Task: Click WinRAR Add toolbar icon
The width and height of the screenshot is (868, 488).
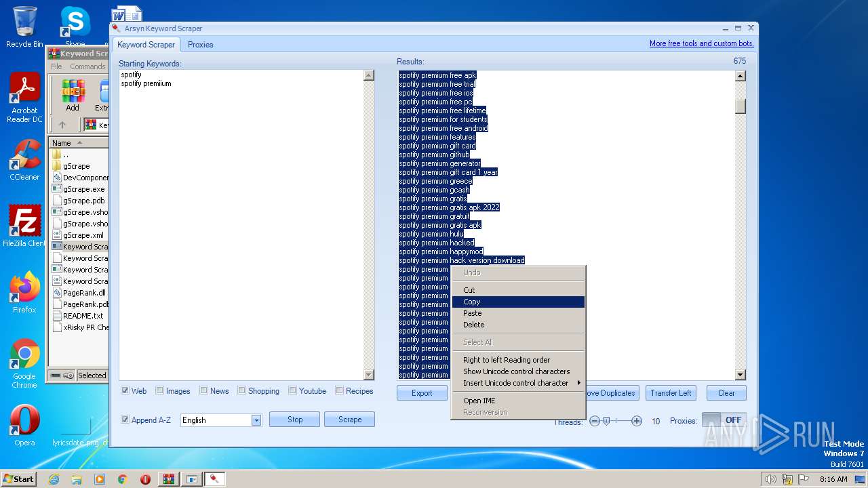Action: coord(73,96)
